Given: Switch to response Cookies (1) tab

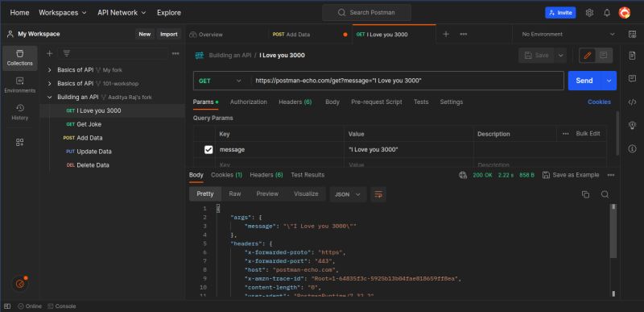Looking at the screenshot, I should 226,175.
